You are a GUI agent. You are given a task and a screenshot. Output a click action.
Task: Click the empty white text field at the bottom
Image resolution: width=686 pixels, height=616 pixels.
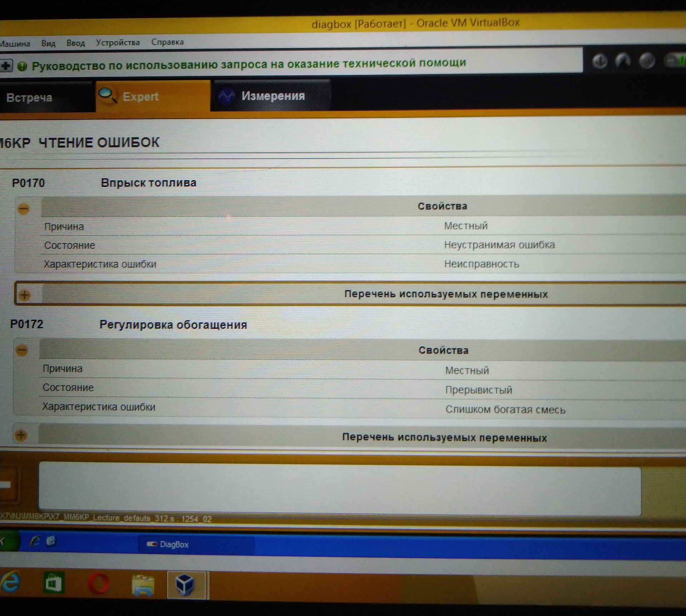[339, 490]
